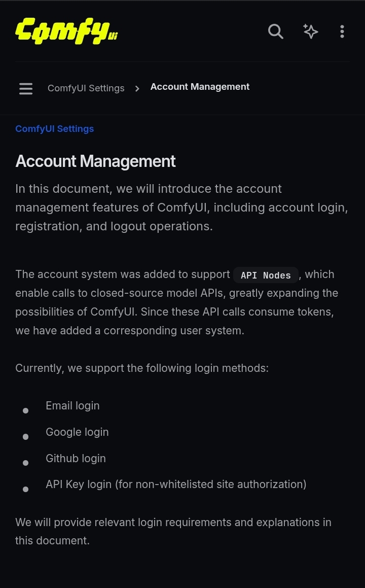Follow the blue ComfyUI Settings link
Viewport: 365px width, 588px height.
click(x=54, y=129)
